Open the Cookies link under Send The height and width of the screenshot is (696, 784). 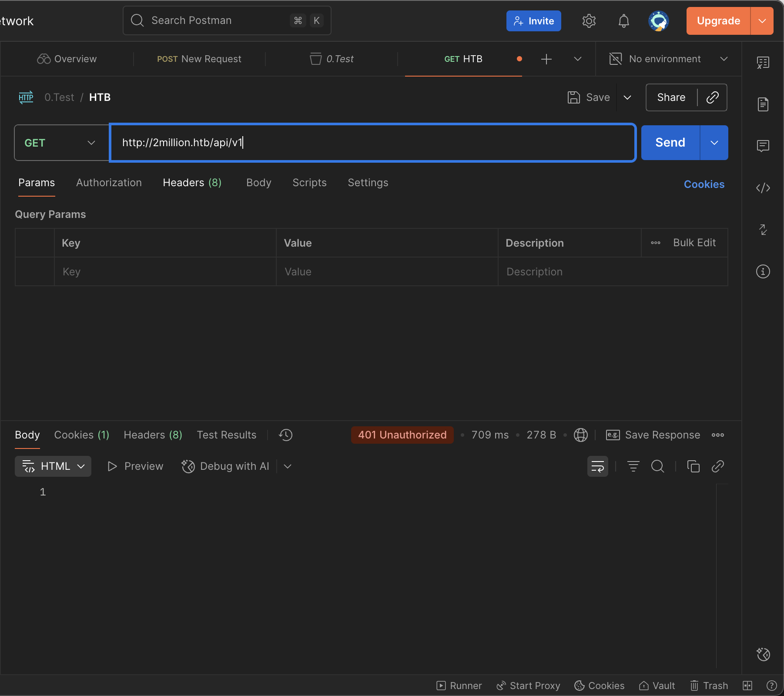[704, 184]
